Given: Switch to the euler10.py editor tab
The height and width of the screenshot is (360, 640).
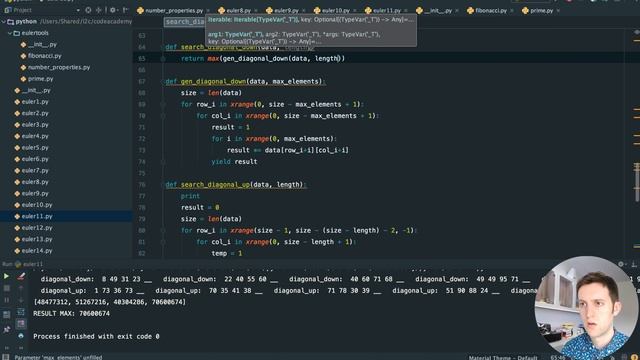Looking at the screenshot, I should pos(336,11).
